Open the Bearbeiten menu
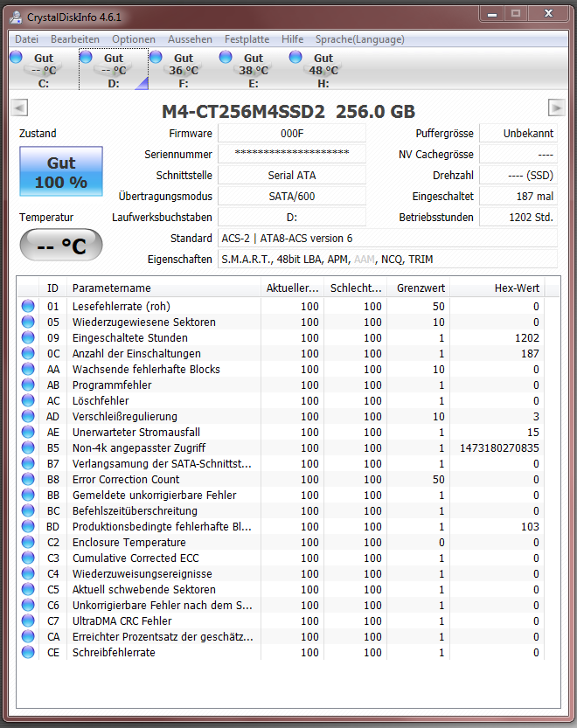The height and width of the screenshot is (728, 577). pyautogui.click(x=75, y=39)
